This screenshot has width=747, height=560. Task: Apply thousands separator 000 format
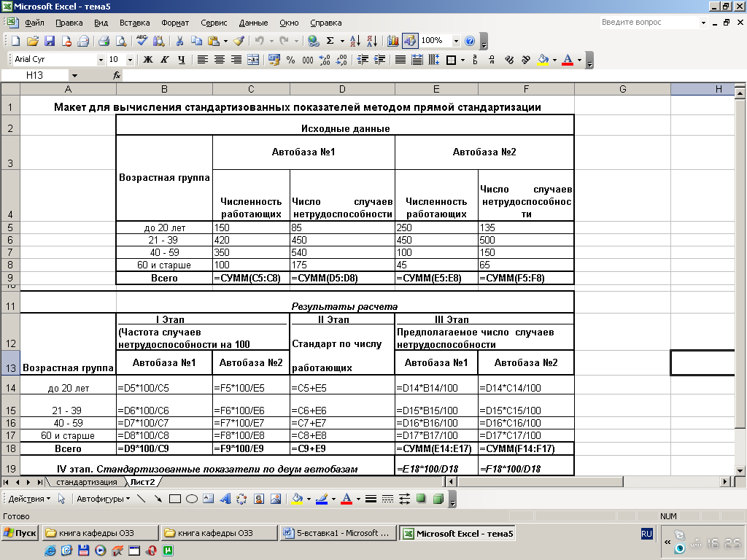[x=308, y=60]
